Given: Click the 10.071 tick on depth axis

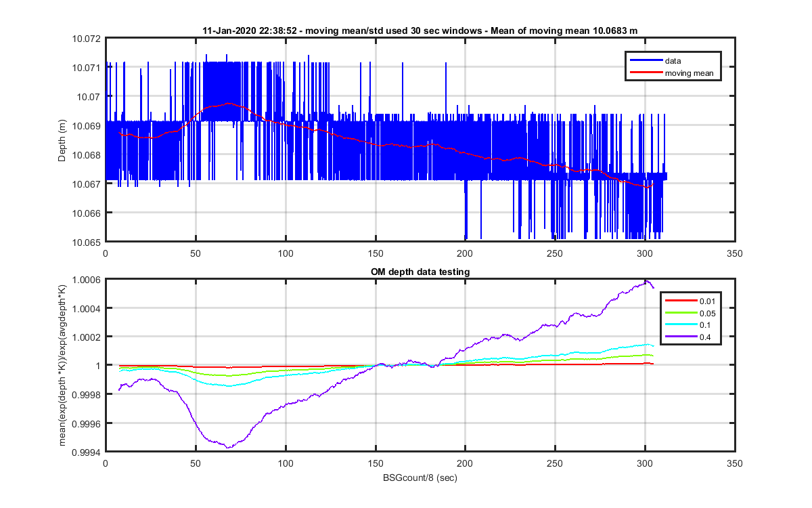Looking at the screenshot, I should (87, 68).
